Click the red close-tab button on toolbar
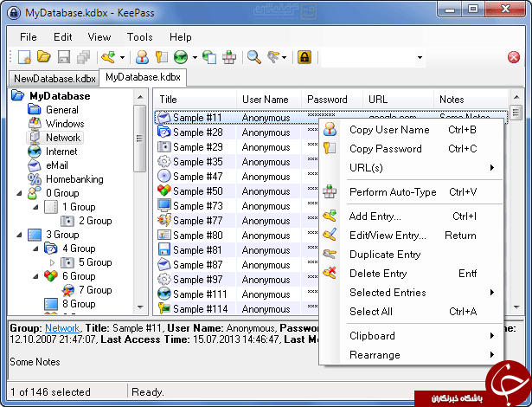The width and height of the screenshot is (532, 407). (x=514, y=57)
